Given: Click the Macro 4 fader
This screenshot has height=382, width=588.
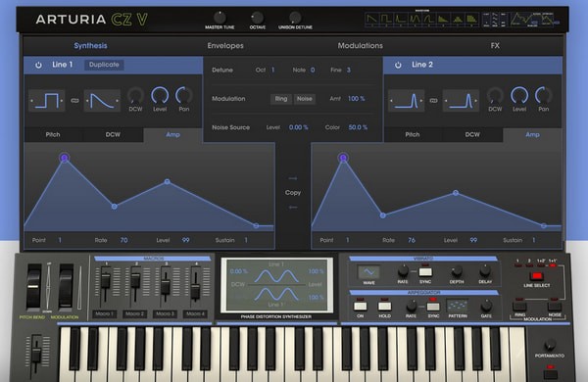Looking at the screenshot, I should coord(195,291).
